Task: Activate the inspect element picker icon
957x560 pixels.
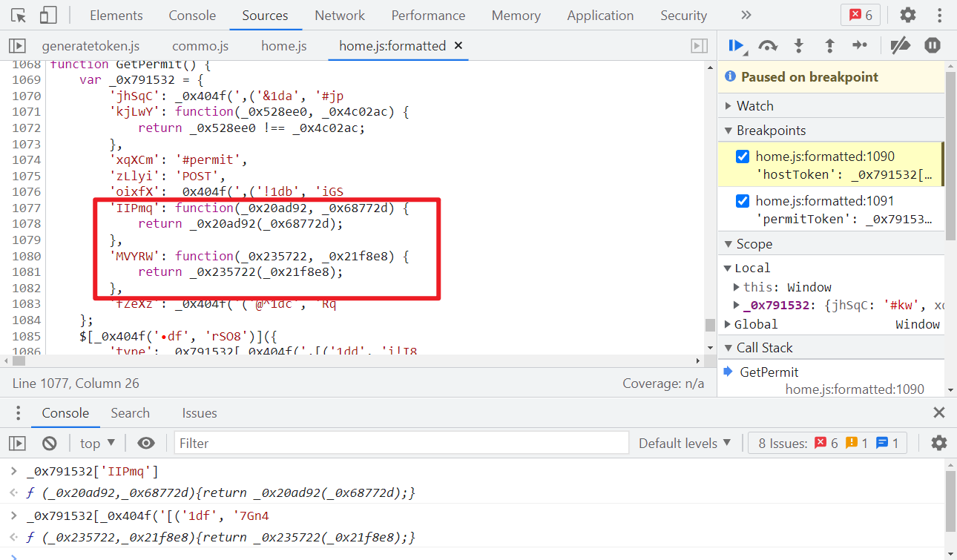Action: tap(19, 15)
